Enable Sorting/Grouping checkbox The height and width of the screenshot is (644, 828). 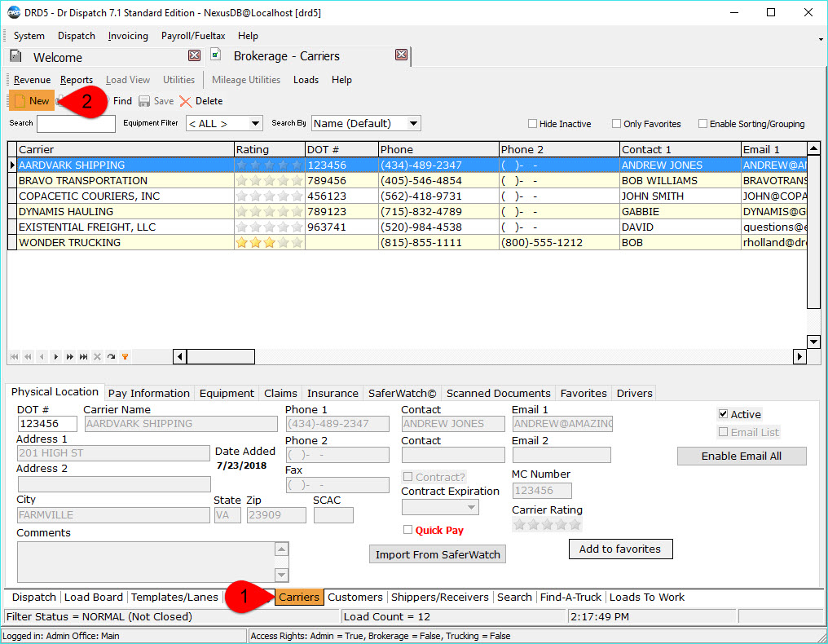[x=702, y=124]
